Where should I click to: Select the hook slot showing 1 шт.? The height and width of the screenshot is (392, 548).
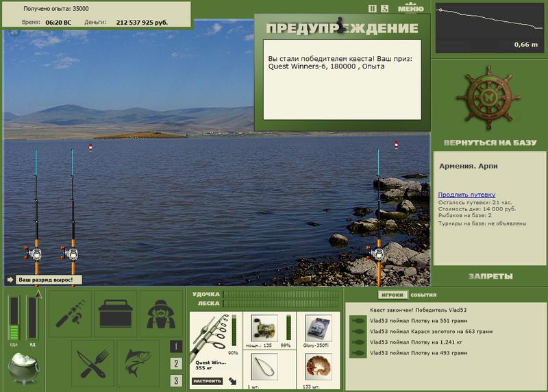(x=264, y=367)
